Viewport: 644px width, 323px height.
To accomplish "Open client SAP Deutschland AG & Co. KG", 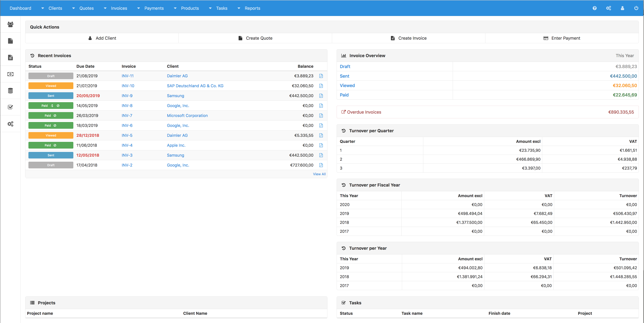I will [195, 86].
